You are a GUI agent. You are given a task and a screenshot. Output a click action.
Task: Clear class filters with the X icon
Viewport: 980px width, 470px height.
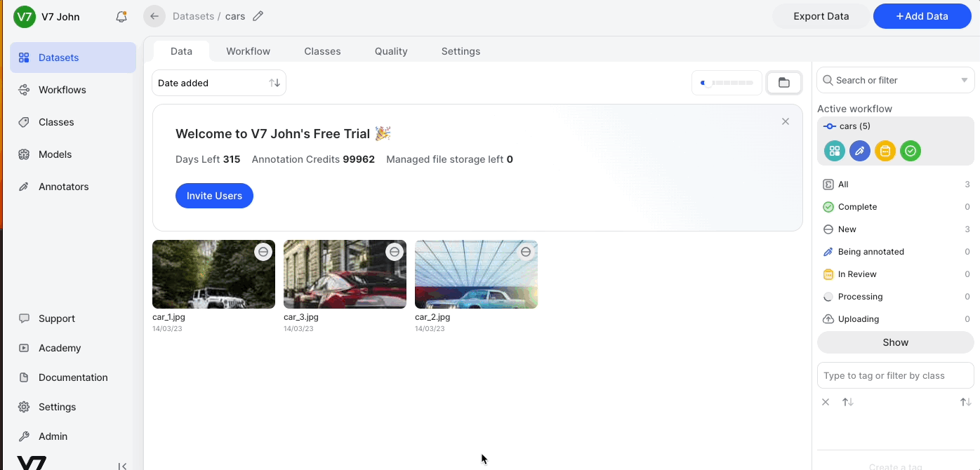tap(826, 402)
